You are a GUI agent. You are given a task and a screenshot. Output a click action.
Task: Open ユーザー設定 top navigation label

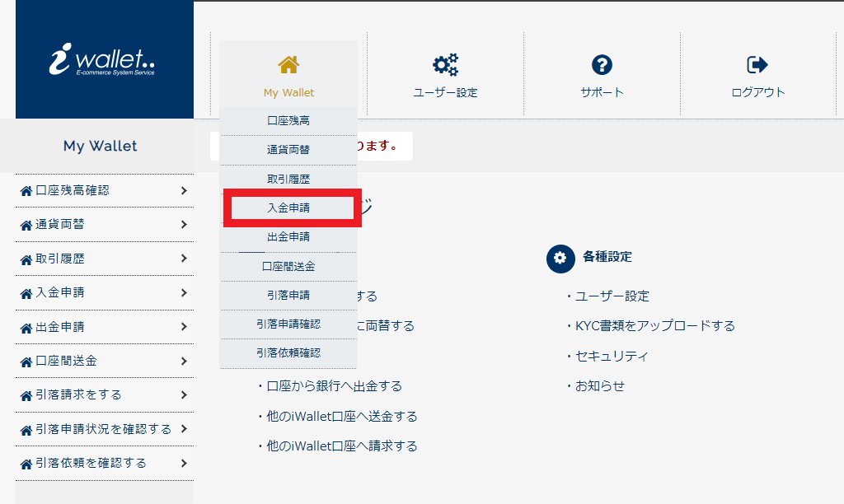(x=445, y=92)
